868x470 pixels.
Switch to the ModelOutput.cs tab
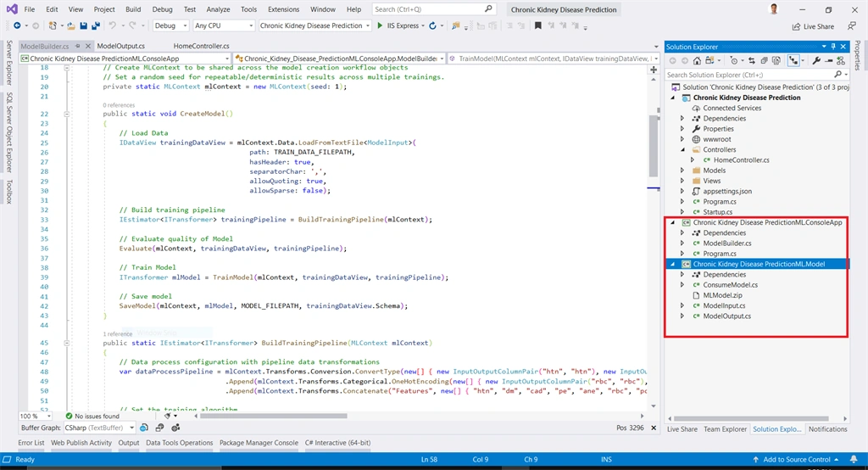[120, 46]
